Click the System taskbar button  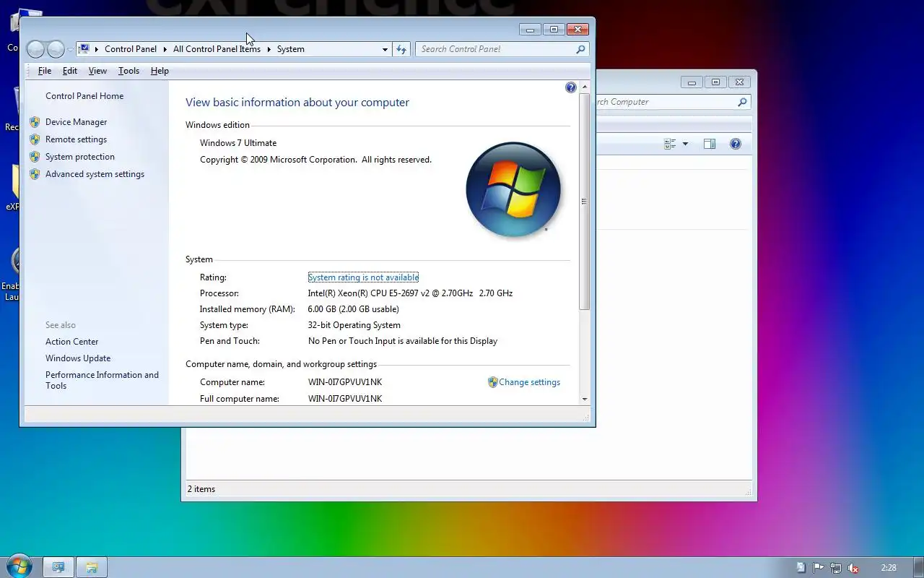tap(58, 567)
